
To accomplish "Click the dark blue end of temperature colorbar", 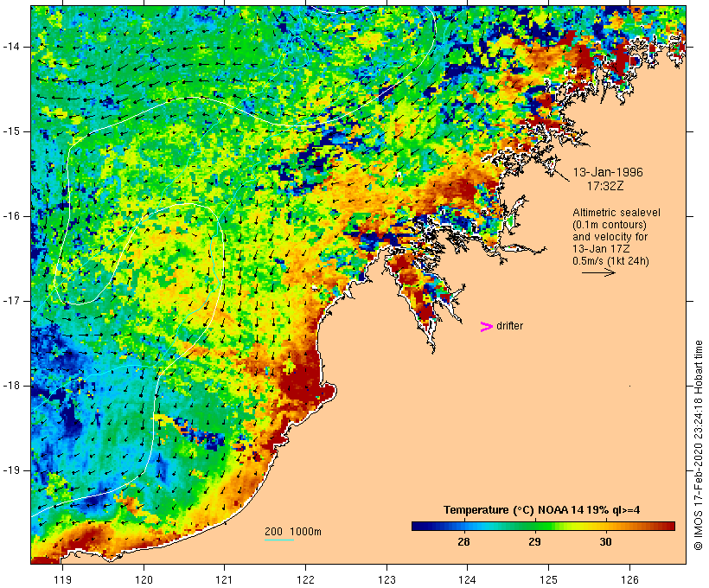I will click(x=418, y=526).
